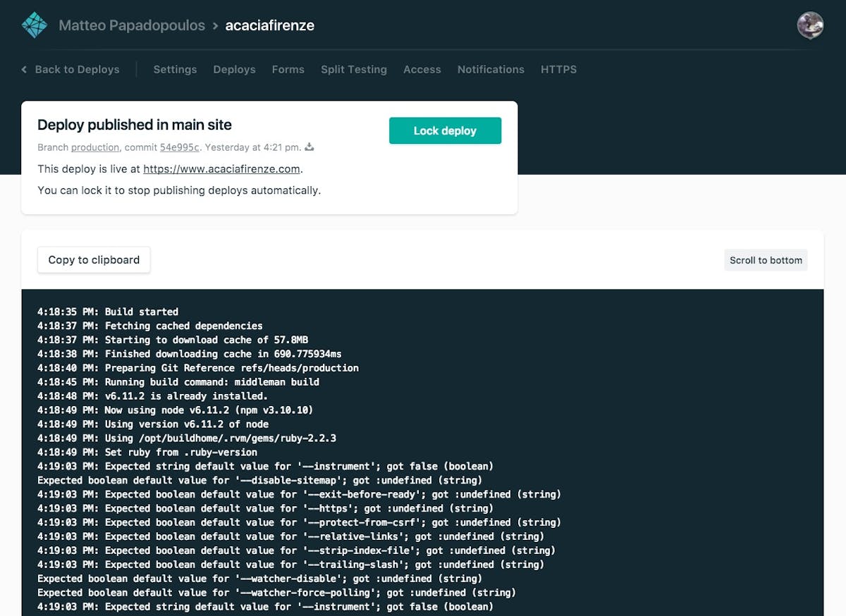This screenshot has width=846, height=616.
Task: Open commit 54e995c link
Action: click(180, 147)
